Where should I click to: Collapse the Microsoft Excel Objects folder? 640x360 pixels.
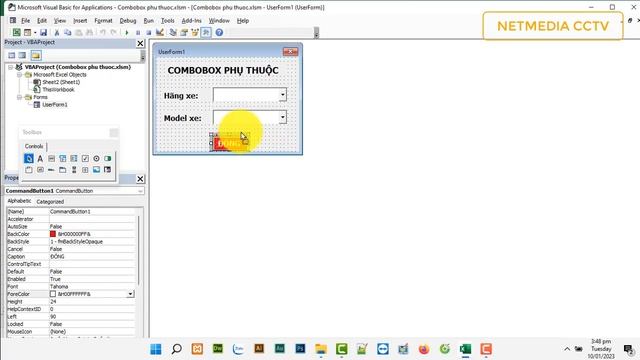(x=19, y=75)
